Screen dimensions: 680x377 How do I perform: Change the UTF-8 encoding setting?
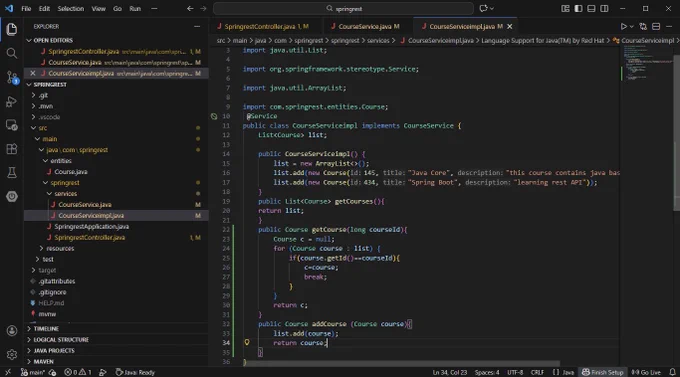515,372
